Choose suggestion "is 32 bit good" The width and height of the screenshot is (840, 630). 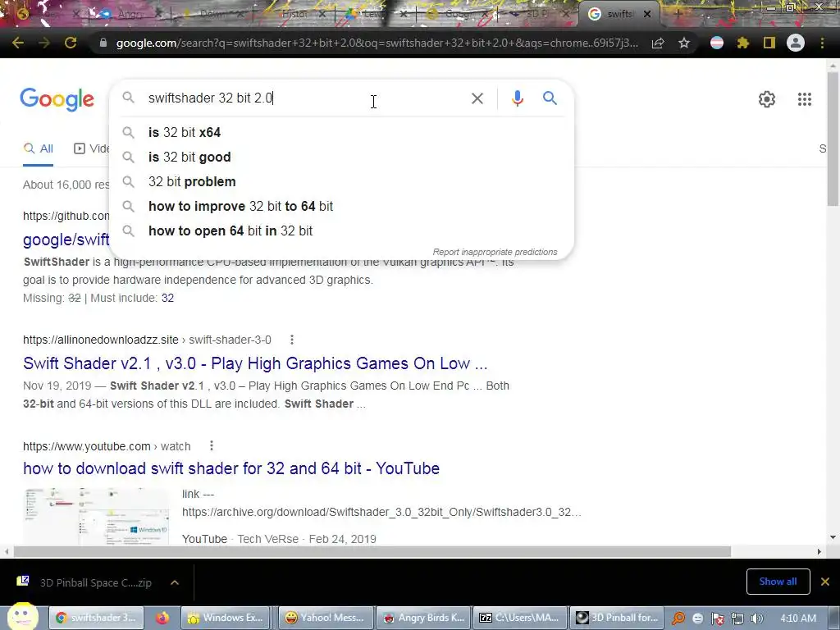(341, 157)
